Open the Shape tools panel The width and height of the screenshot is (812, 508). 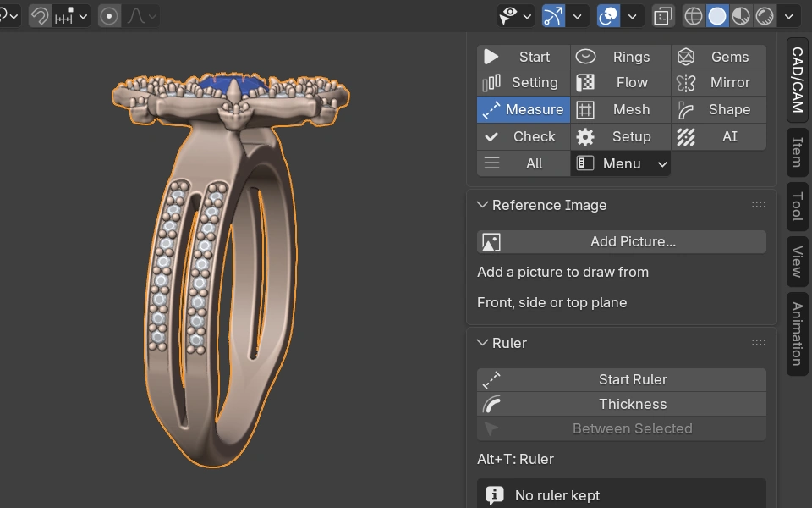click(718, 109)
